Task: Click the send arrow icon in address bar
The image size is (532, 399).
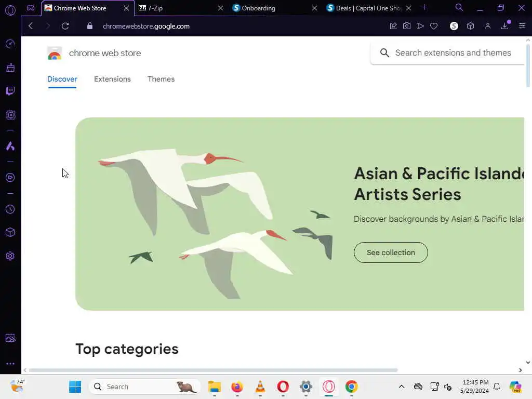Action: coord(420,26)
